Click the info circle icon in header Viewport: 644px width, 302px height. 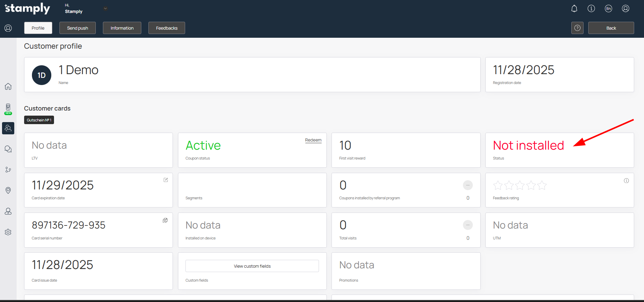point(591,9)
